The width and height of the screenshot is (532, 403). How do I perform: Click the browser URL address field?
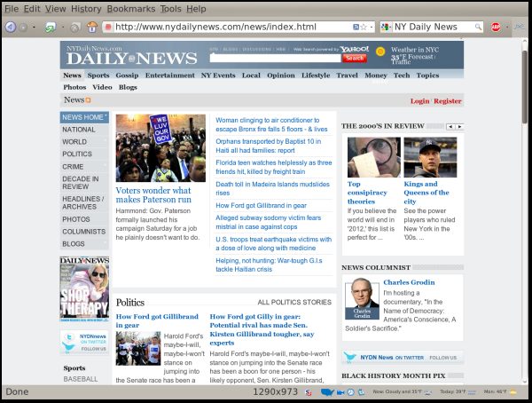232,27
